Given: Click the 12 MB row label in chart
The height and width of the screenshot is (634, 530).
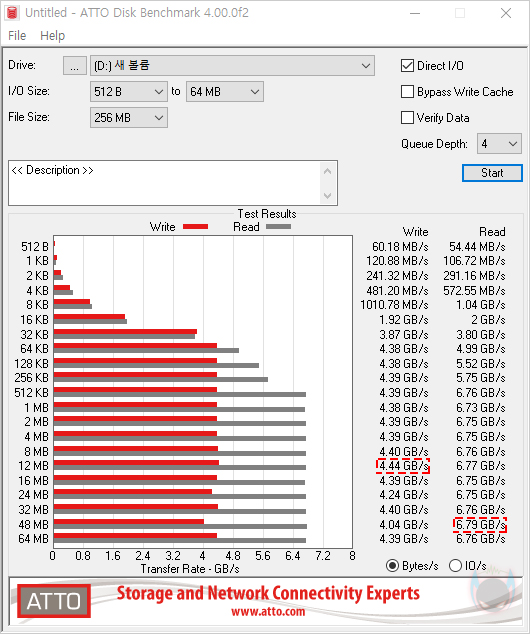Looking at the screenshot, I should [34, 466].
